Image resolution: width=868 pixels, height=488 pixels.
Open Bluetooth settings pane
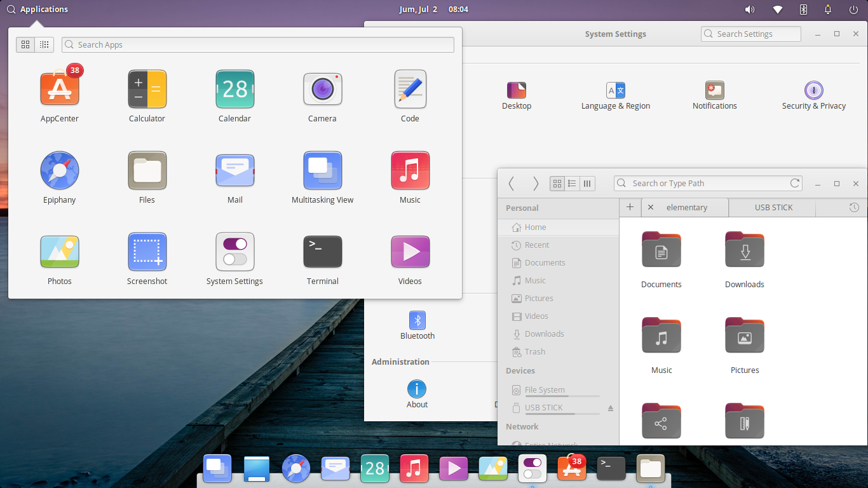click(x=417, y=325)
